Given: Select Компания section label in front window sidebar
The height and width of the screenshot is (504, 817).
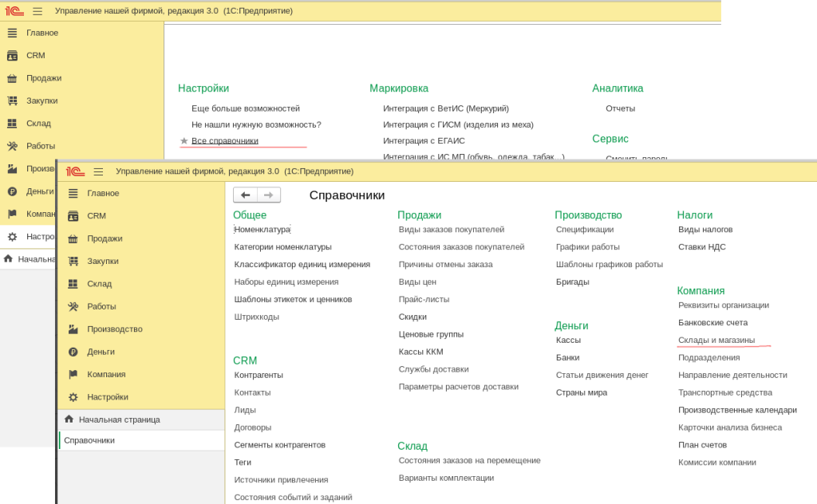Looking at the screenshot, I should (x=106, y=374).
